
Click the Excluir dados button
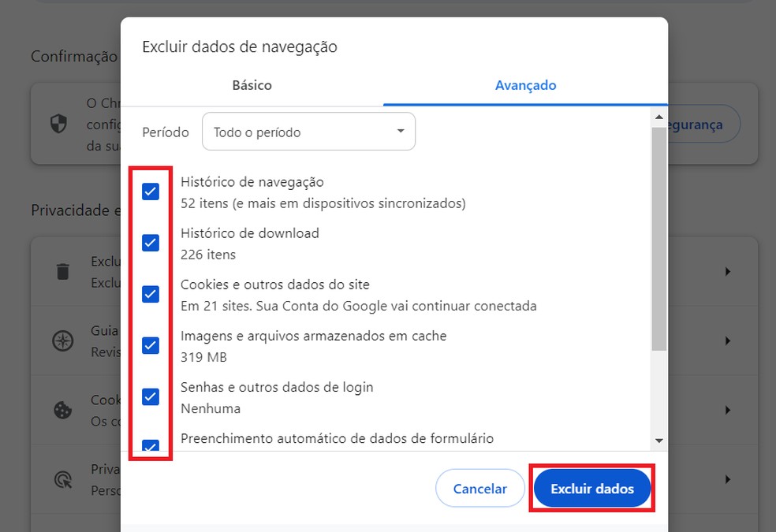tap(591, 488)
